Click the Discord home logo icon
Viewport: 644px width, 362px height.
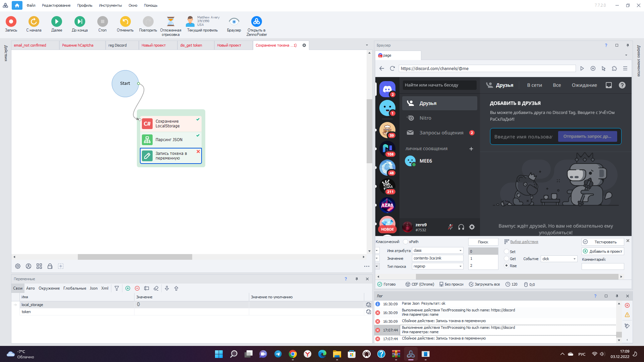tap(387, 89)
